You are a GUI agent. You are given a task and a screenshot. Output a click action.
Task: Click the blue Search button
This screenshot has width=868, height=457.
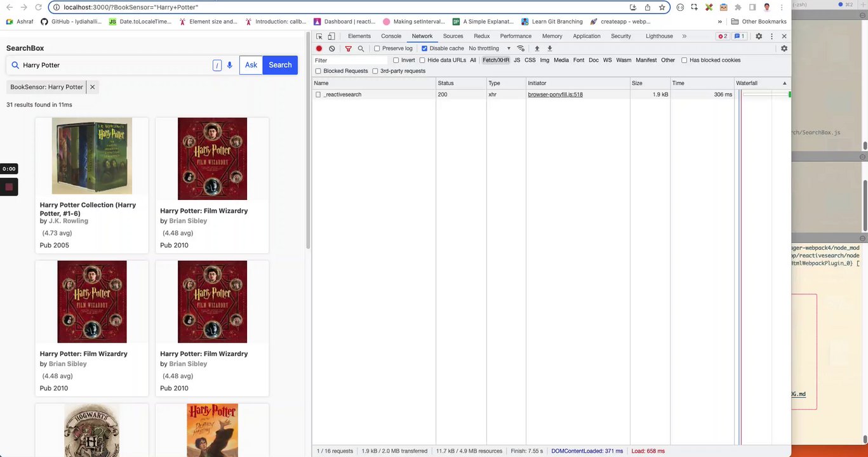coord(280,65)
